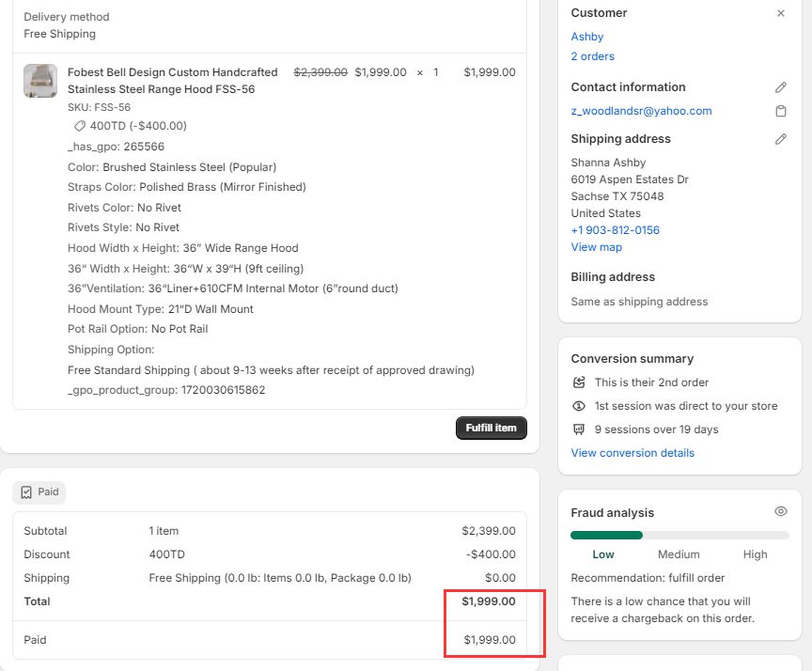
Task: Click the phone number +1 903-812-0156
Action: (x=615, y=230)
